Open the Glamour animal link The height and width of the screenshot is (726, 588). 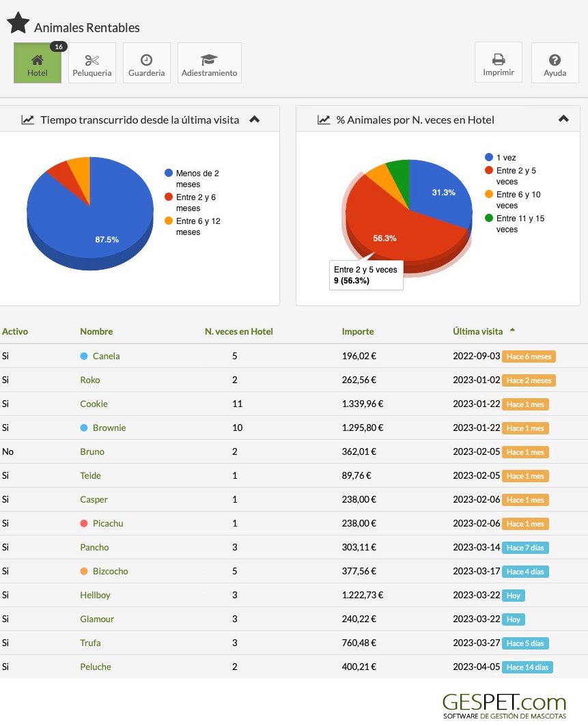(97, 619)
